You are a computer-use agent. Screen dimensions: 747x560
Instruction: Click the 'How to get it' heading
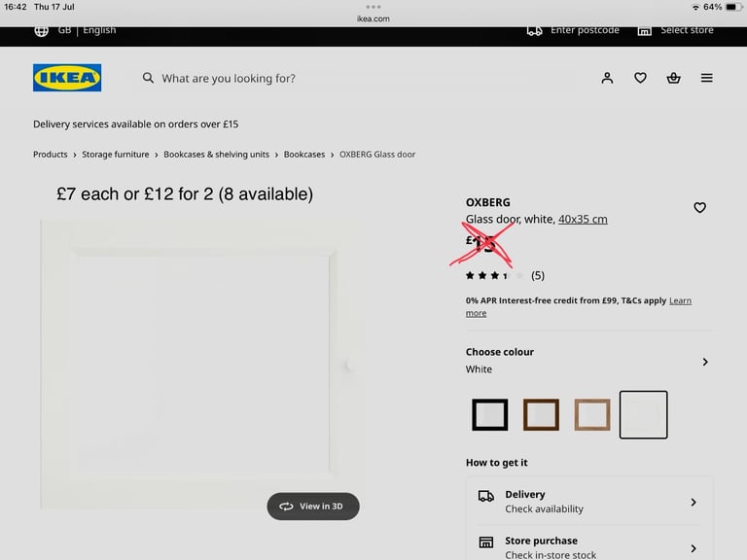(x=496, y=463)
